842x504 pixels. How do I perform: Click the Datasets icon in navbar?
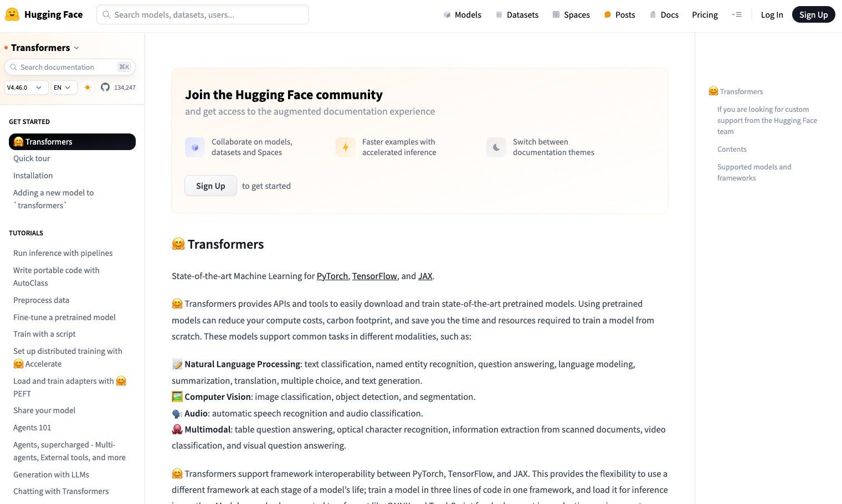pyautogui.click(x=499, y=15)
